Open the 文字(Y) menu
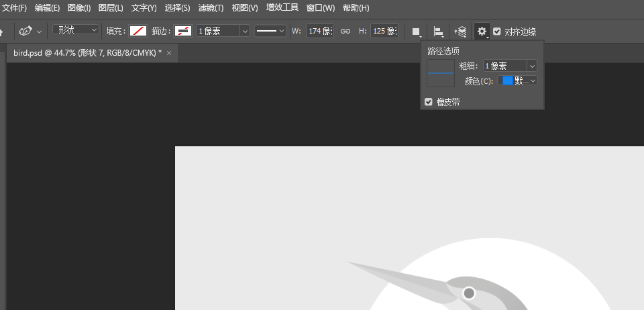Image resolution: width=644 pixels, height=310 pixels. point(144,8)
